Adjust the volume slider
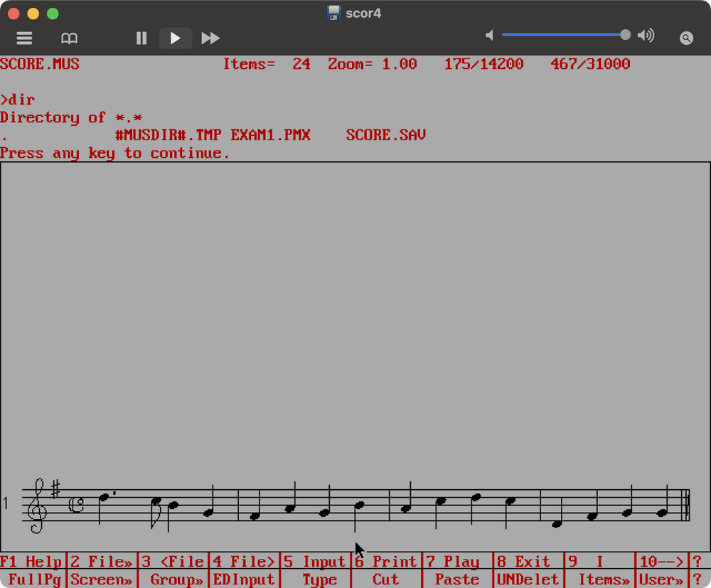 point(563,35)
